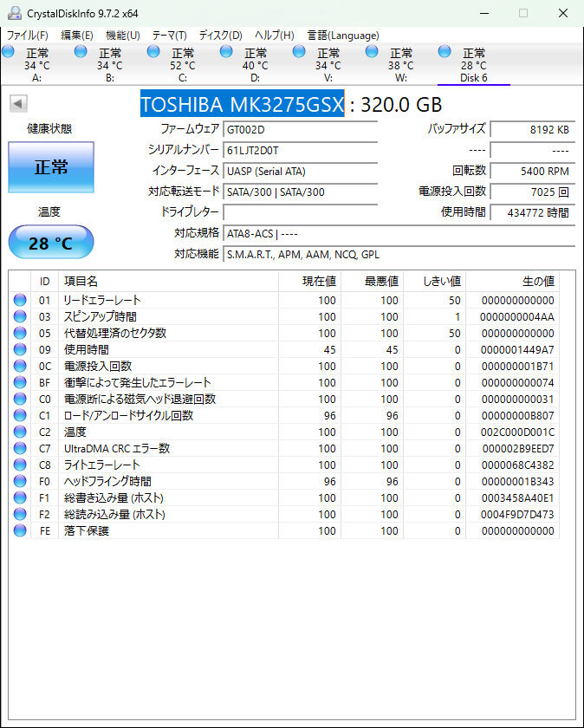Click status orb for ID F0 ヘッドフライング時間

[20, 482]
